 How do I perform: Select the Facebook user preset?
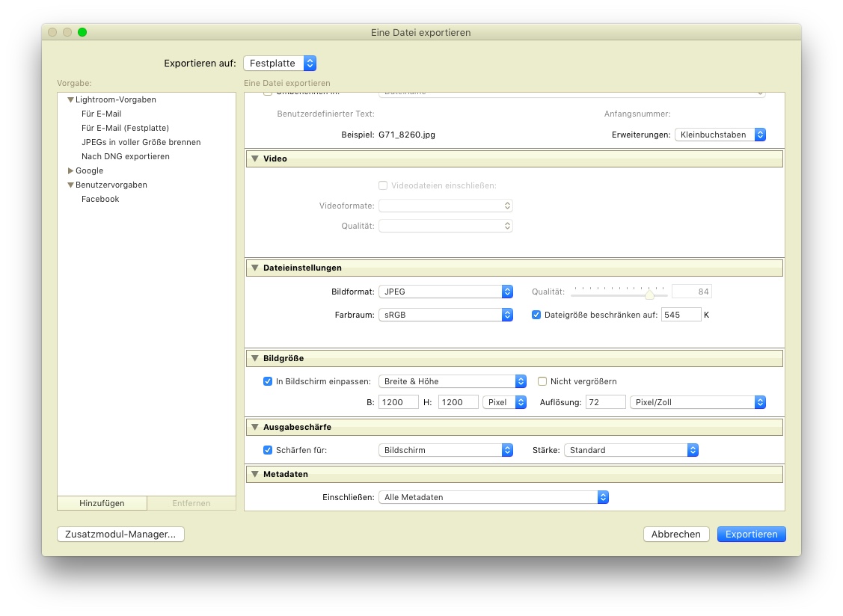click(100, 199)
